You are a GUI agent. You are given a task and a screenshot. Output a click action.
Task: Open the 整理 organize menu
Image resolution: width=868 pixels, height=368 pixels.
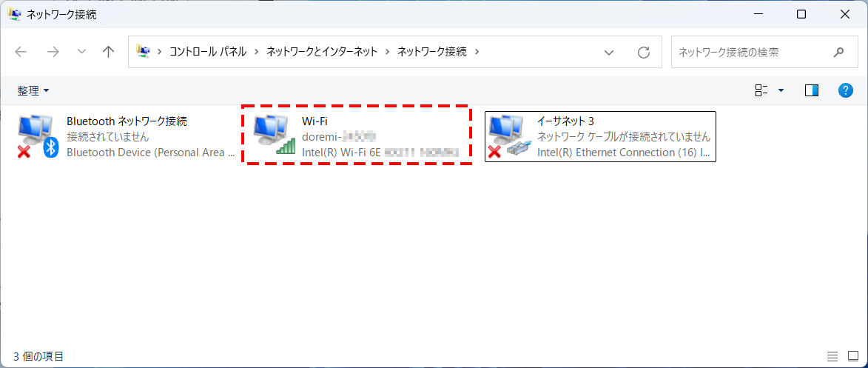tap(33, 90)
